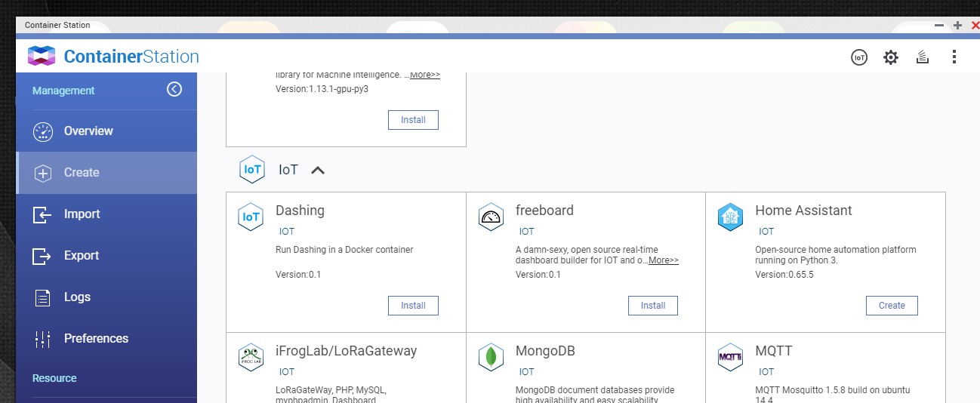The height and width of the screenshot is (403, 980).
Task: Click the IOT tag under MongoDB
Action: [527, 372]
